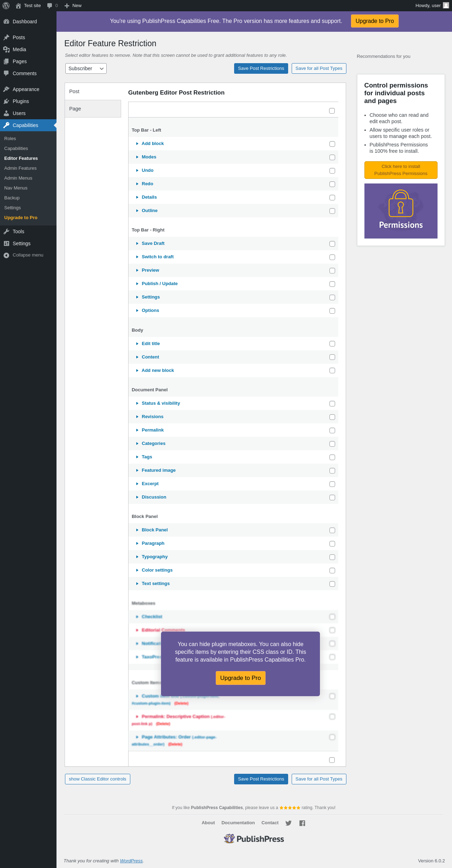Screen dimensions: 452x868
Task: Toggle the select-all checkbox at table top
Action: point(332,111)
